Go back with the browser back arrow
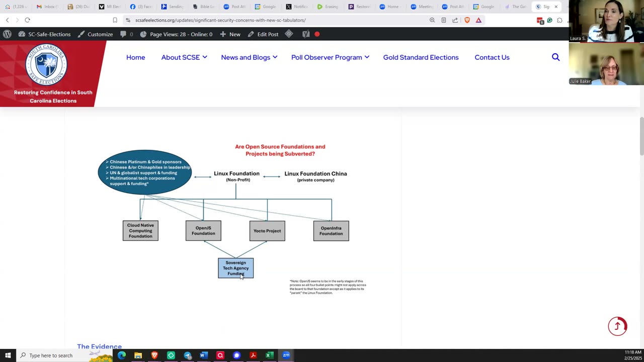Image resolution: width=644 pixels, height=362 pixels. pos(7,20)
